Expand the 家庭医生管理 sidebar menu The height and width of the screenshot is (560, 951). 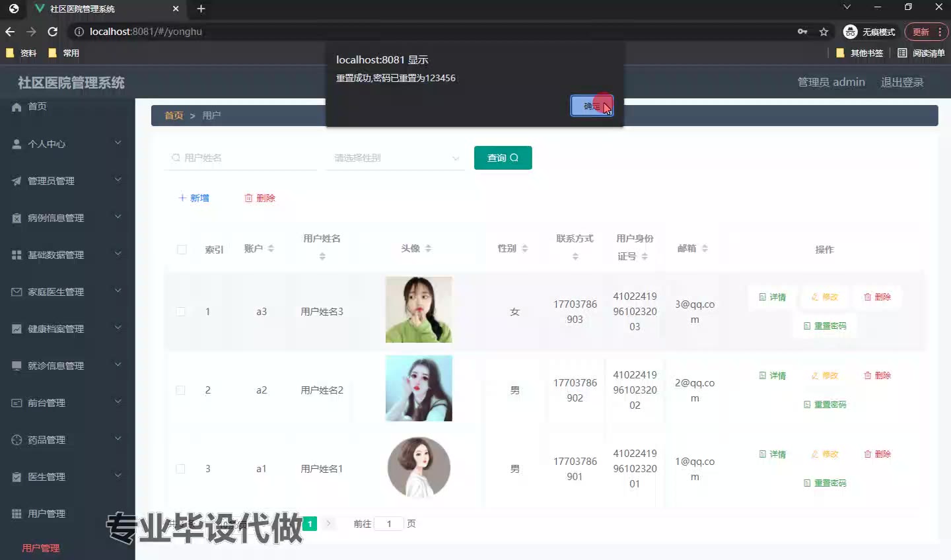pyautogui.click(x=118, y=291)
